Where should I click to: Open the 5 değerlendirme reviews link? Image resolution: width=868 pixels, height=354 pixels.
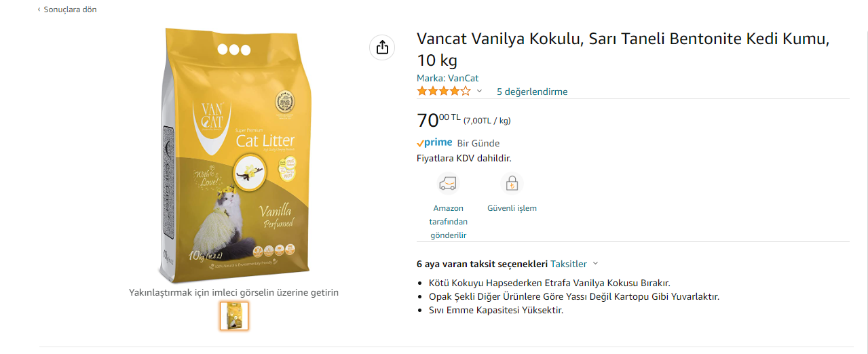(x=532, y=92)
